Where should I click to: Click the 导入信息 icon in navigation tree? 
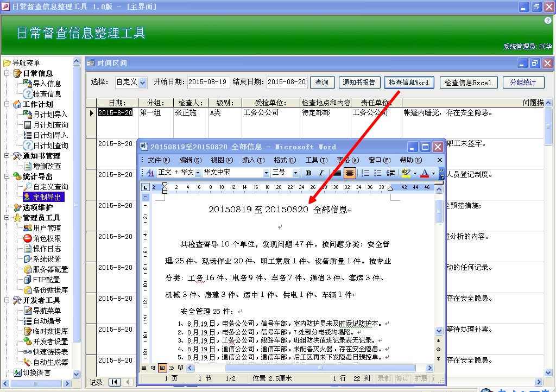click(27, 83)
